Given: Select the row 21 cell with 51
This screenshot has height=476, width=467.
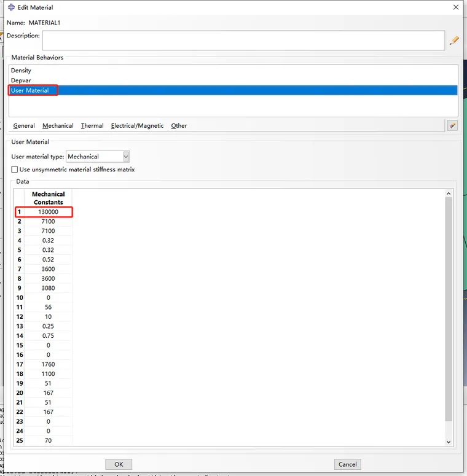Looking at the screenshot, I should 49,402.
